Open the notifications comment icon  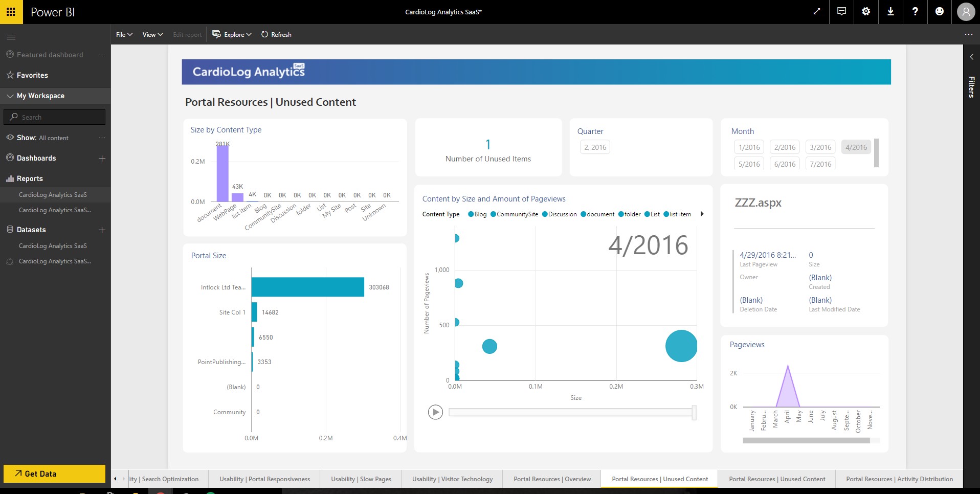841,12
